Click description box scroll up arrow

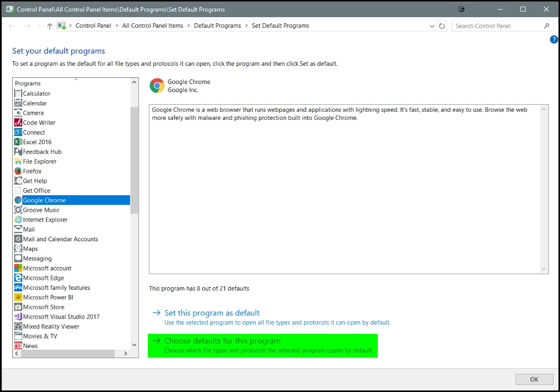[x=544, y=109]
